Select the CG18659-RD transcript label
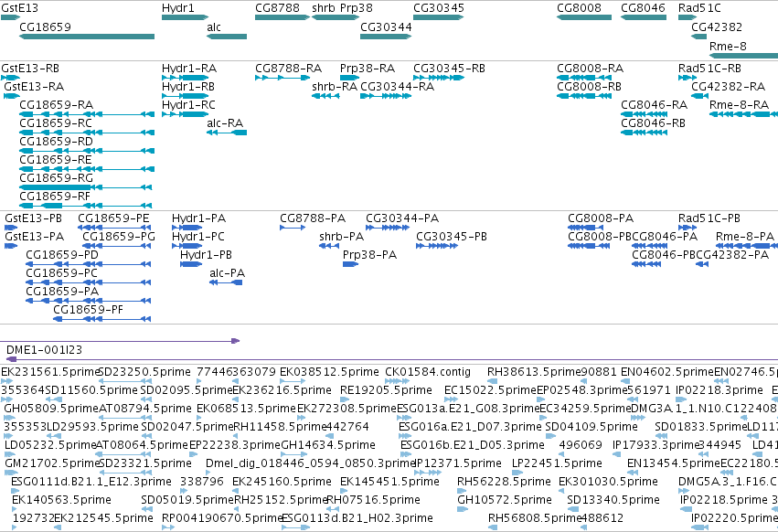This screenshot has width=778, height=532. click(56, 142)
